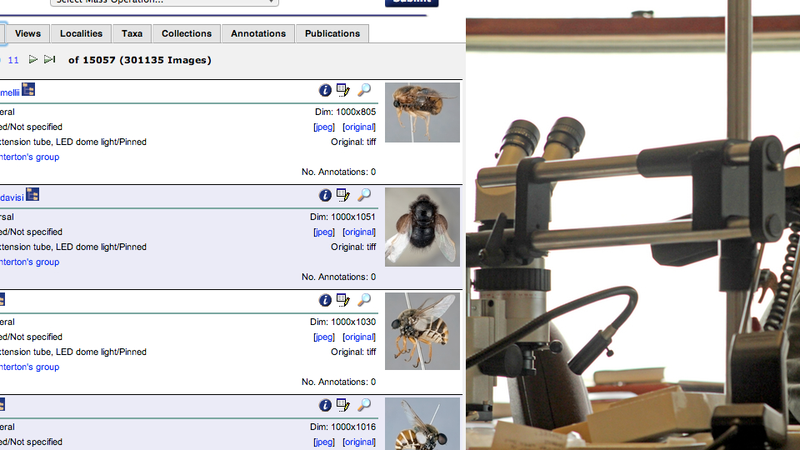Open original link for 1000x1051 image
The image size is (800, 450).
pos(359,232)
